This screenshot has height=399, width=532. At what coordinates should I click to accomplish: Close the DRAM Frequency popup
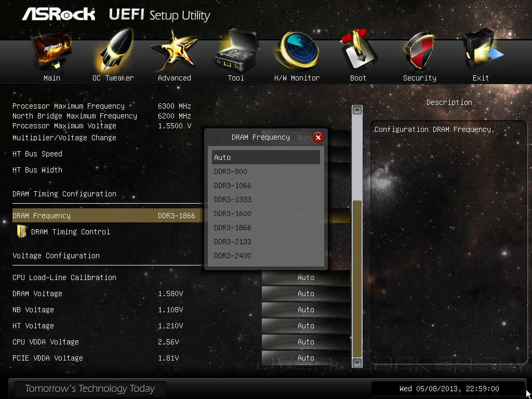(x=318, y=137)
